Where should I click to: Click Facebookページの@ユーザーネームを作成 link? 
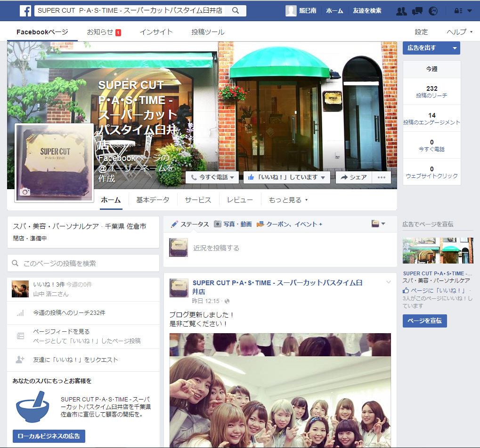137,168
